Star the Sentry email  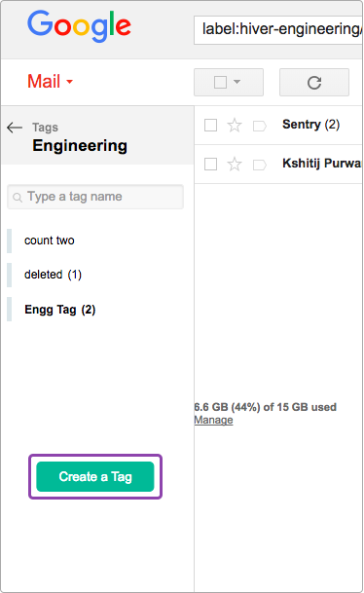(235, 126)
